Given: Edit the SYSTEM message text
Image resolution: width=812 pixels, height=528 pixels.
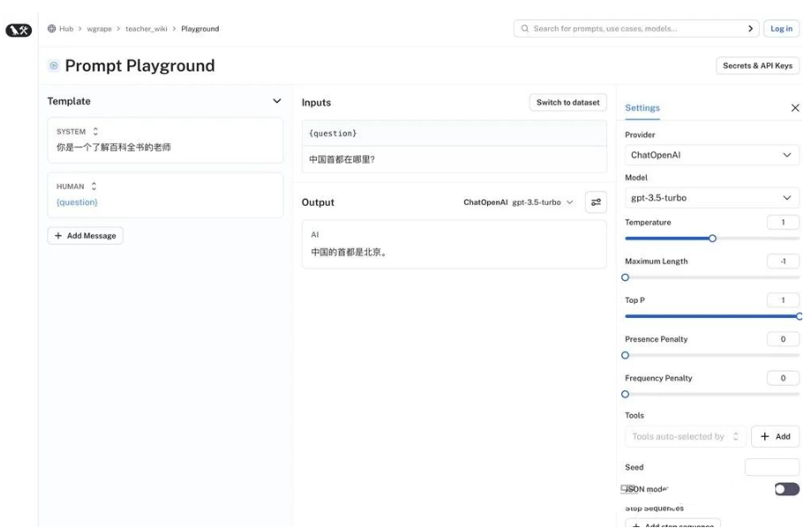Looking at the screenshot, I should click(113, 147).
